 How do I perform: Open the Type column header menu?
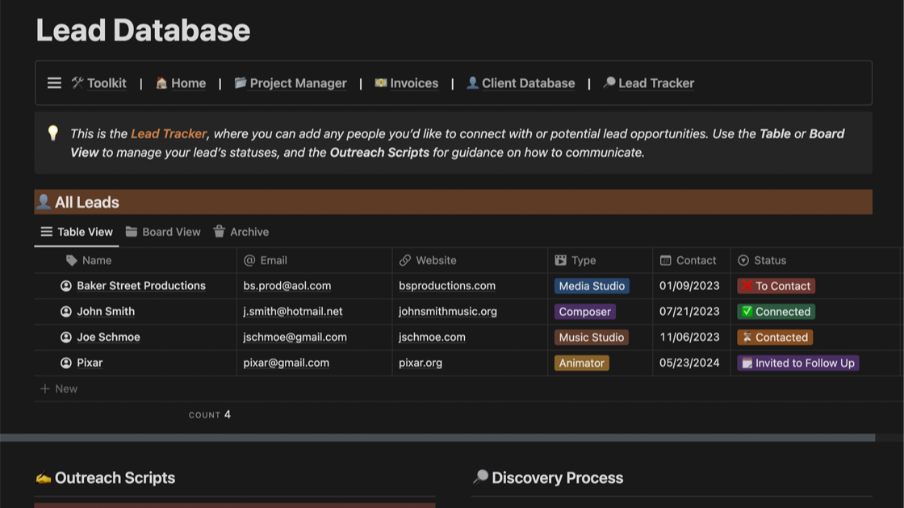coord(583,260)
